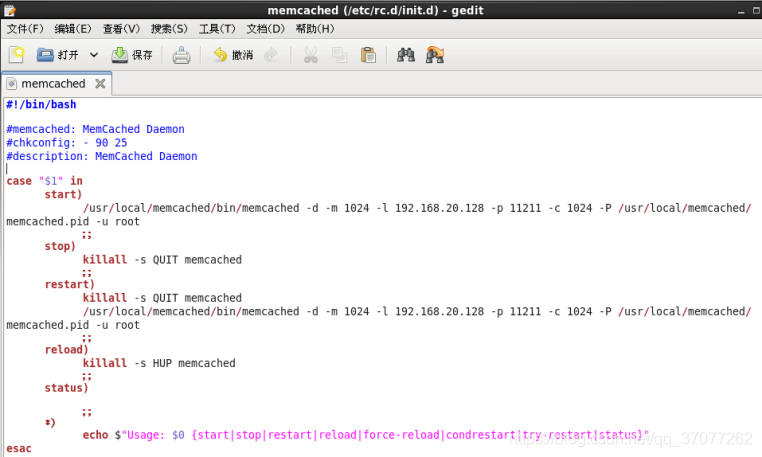Click the clipboard paste icon
The image size is (762, 457).
point(368,55)
